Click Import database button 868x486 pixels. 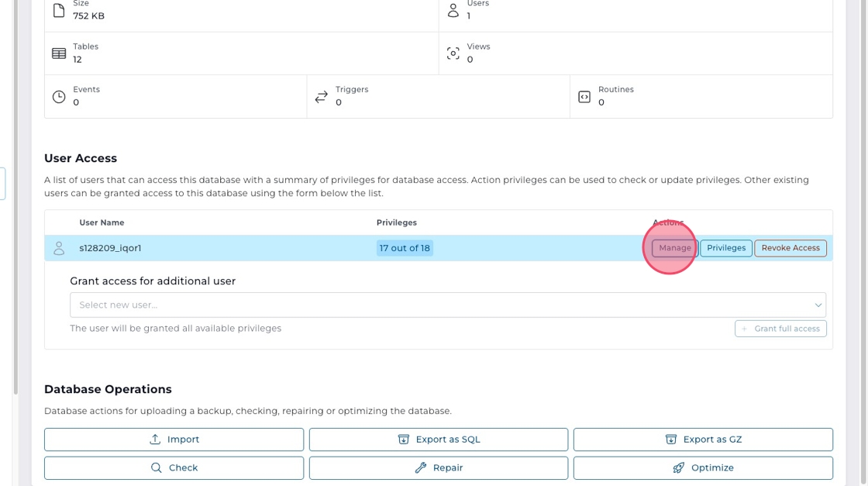pos(174,439)
